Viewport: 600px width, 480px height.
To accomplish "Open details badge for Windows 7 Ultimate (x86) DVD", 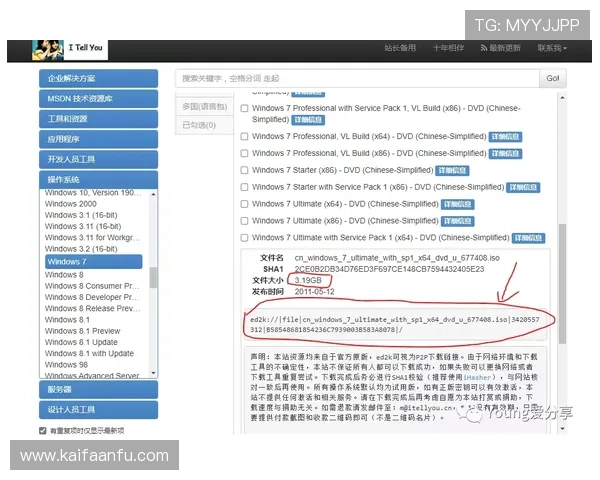I will pyautogui.click(x=457, y=221).
